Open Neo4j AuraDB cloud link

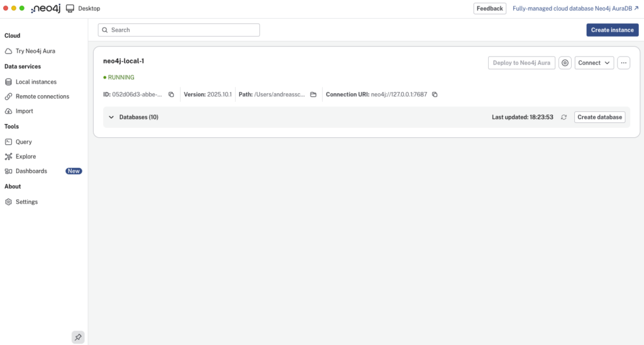point(575,9)
